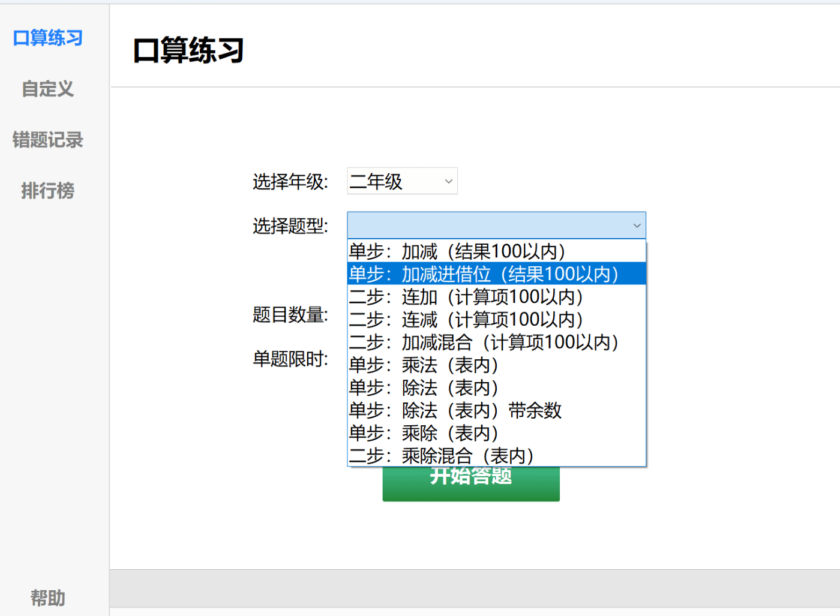
Task: Select 二步：连加（计算项100以内）option
Action: click(466, 297)
